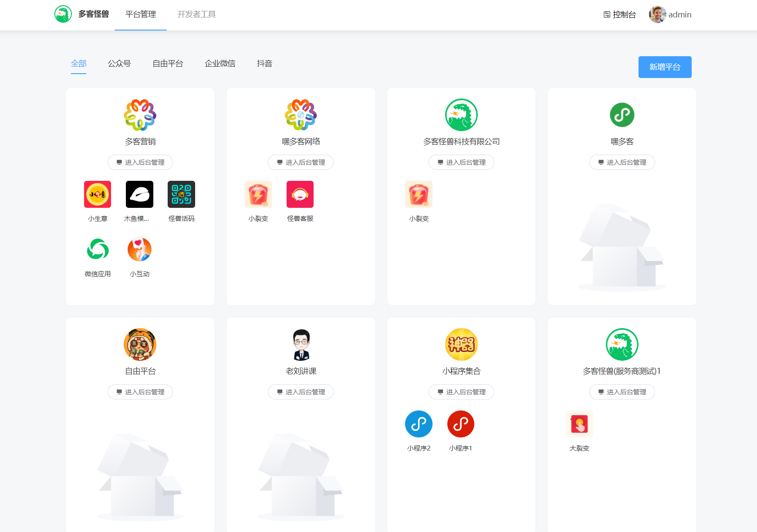
Task: Click the 多客怪兽 brand name in header
Action: [x=94, y=14]
